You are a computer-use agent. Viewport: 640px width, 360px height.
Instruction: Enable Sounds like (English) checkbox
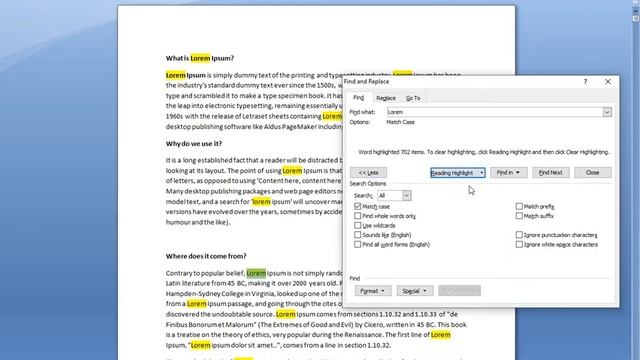coord(358,235)
